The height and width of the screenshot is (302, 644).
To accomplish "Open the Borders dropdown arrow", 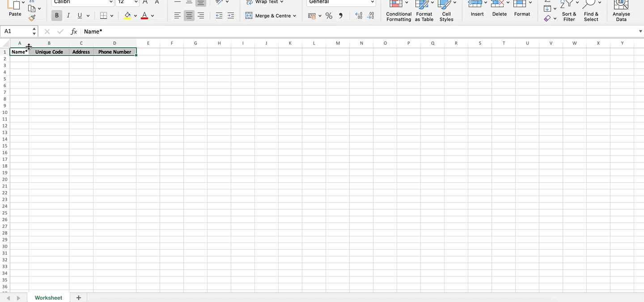I will 111,16.
